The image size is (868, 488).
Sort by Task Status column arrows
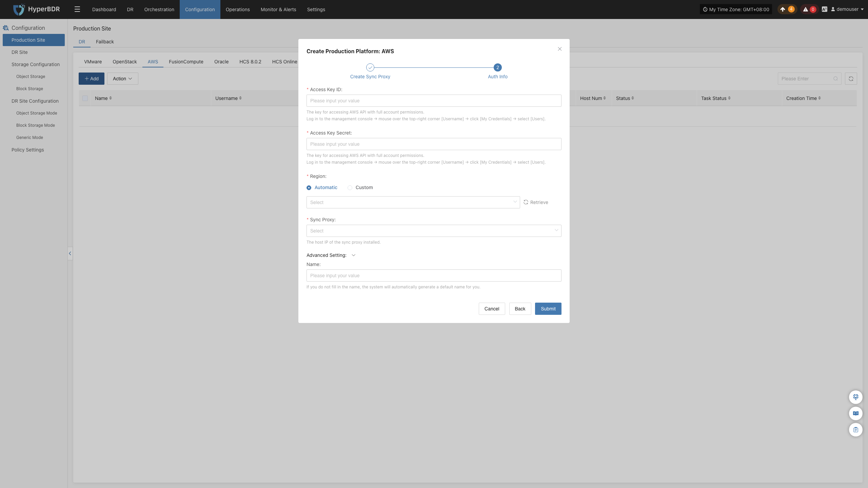(x=729, y=98)
